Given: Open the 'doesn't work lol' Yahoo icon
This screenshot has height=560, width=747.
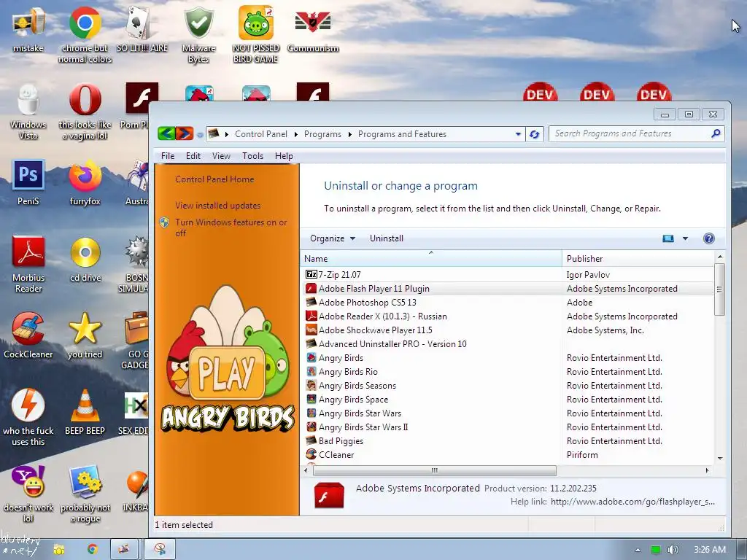Looking at the screenshot, I should pyautogui.click(x=28, y=494).
